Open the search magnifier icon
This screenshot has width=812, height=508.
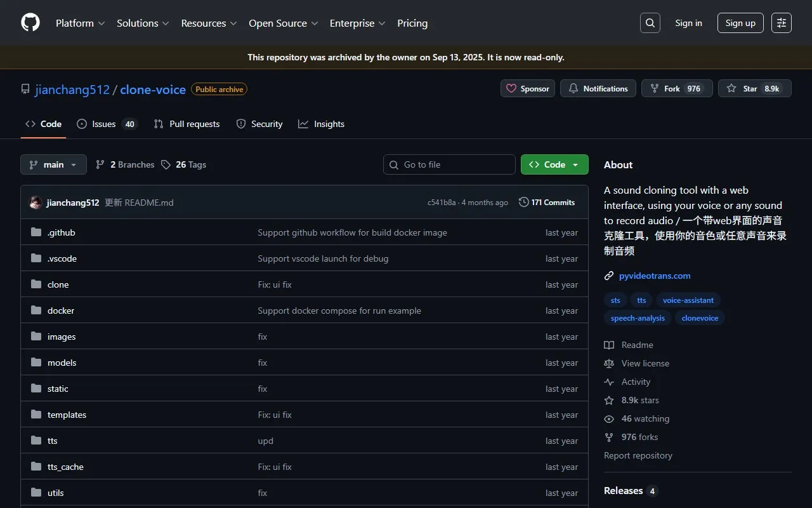click(x=650, y=23)
